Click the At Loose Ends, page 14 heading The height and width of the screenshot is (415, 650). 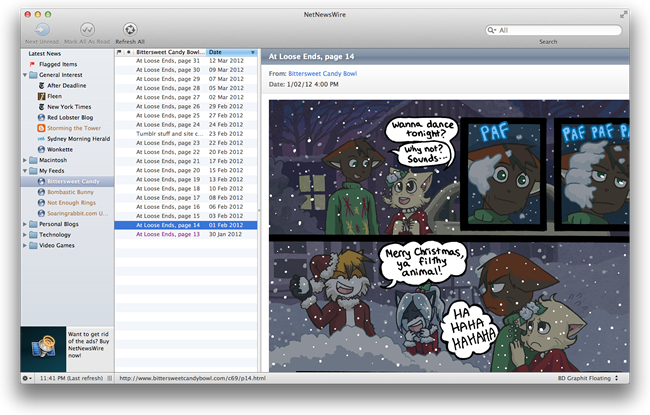pos(311,56)
